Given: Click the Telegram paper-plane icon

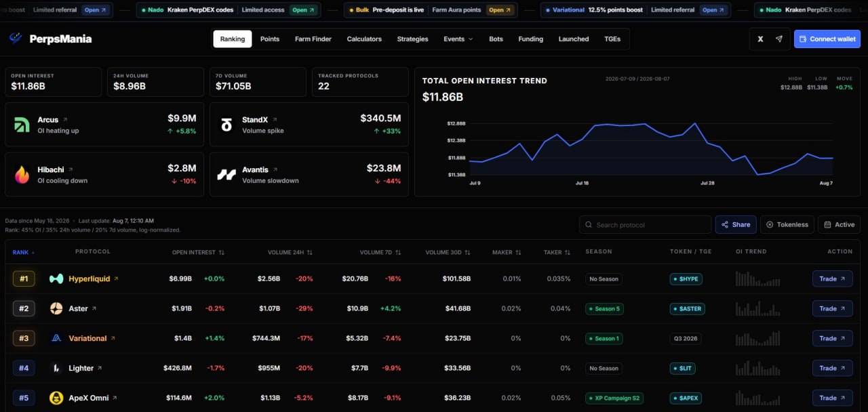Looking at the screenshot, I should [x=778, y=39].
